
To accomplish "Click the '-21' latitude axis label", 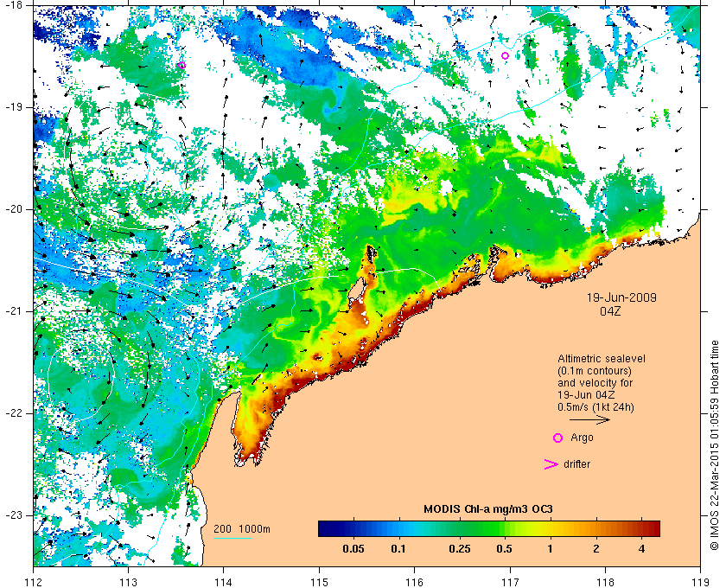I will [x=13, y=311].
